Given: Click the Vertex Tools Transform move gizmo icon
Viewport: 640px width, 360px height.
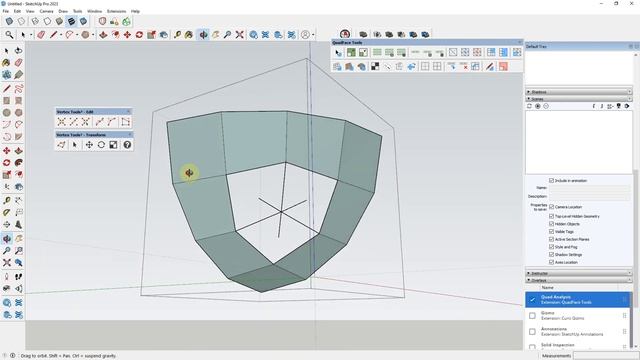Looking at the screenshot, I should click(x=89, y=145).
